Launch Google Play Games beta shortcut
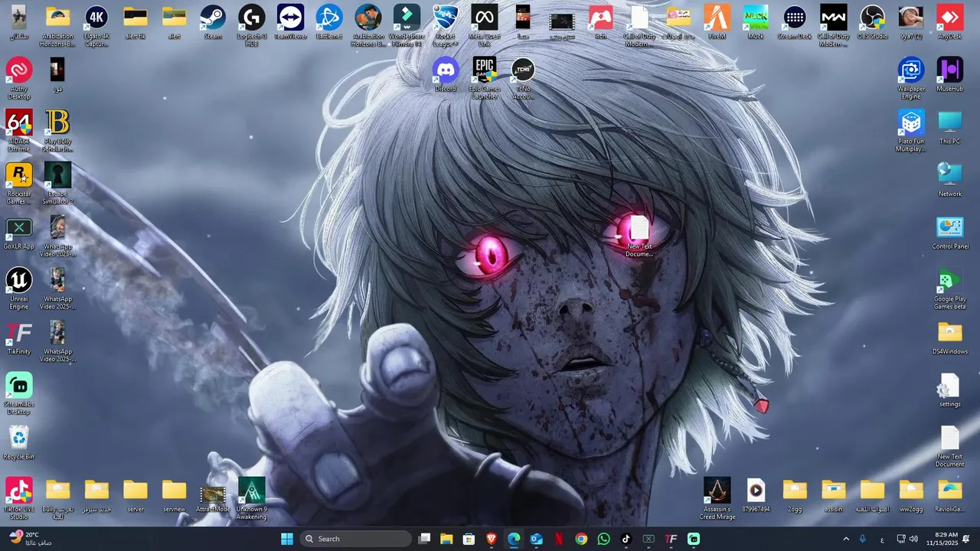The image size is (980, 551). 949,289
